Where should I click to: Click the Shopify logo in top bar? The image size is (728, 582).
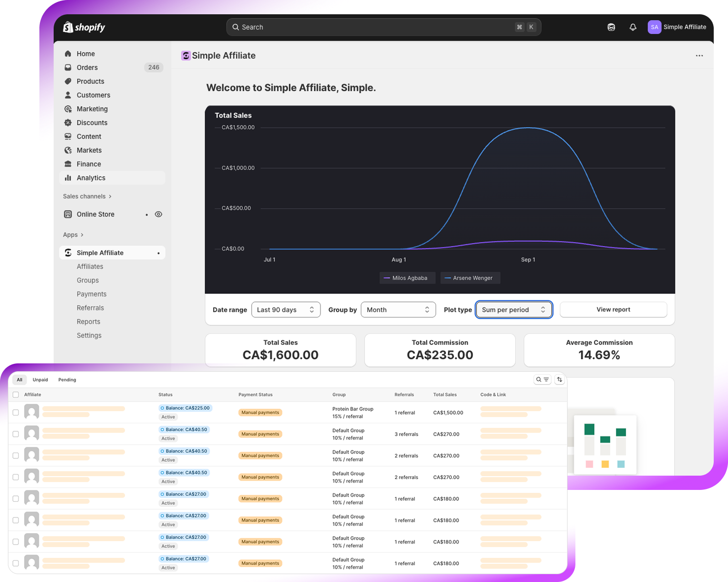coord(84,27)
